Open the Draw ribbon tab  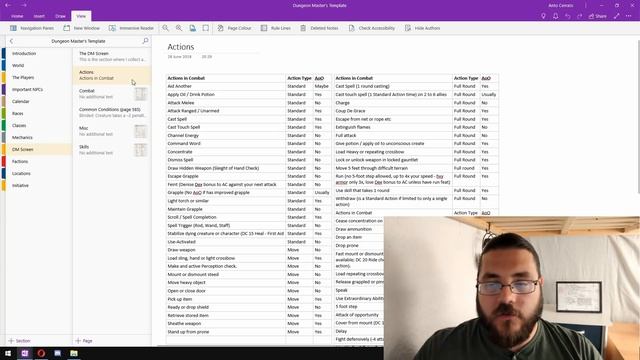tap(60, 16)
